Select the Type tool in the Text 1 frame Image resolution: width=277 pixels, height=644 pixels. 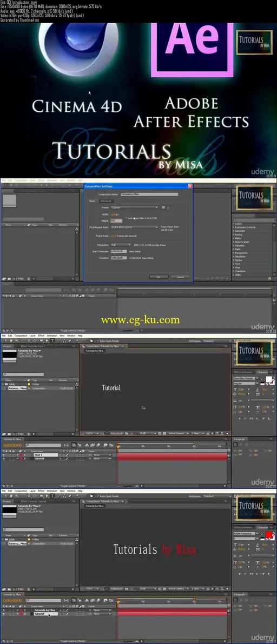click(52, 340)
